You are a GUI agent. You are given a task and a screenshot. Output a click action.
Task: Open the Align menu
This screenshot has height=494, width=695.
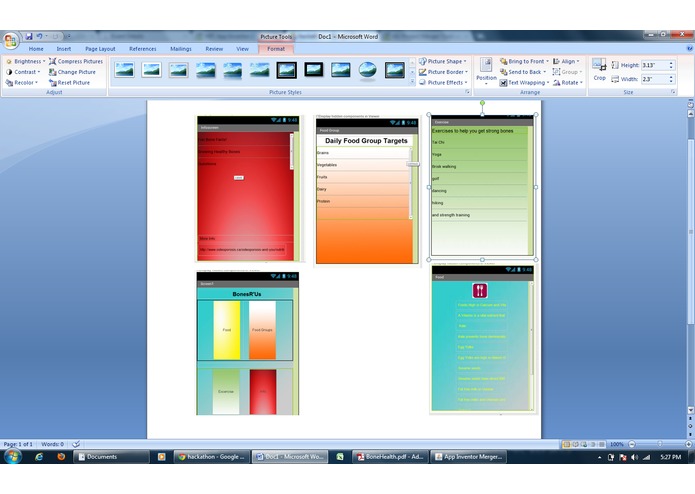pyautogui.click(x=566, y=62)
